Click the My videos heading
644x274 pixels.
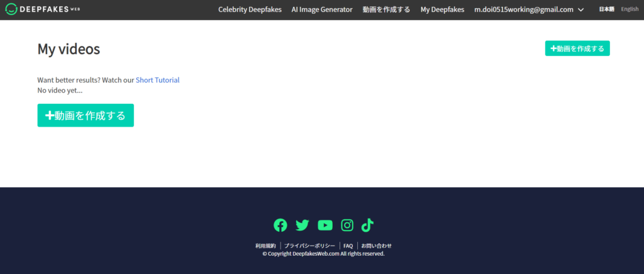pyautogui.click(x=69, y=49)
